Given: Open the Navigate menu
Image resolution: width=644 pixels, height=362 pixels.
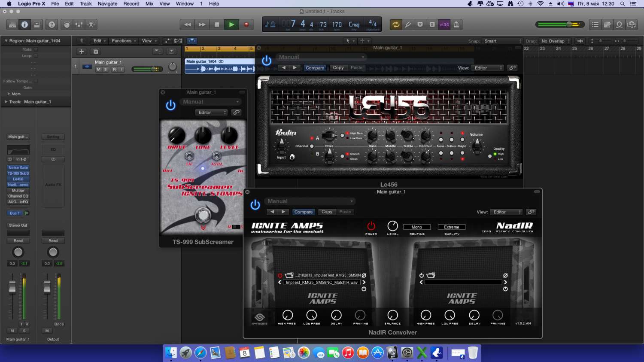Looking at the screenshot, I should (x=107, y=3).
